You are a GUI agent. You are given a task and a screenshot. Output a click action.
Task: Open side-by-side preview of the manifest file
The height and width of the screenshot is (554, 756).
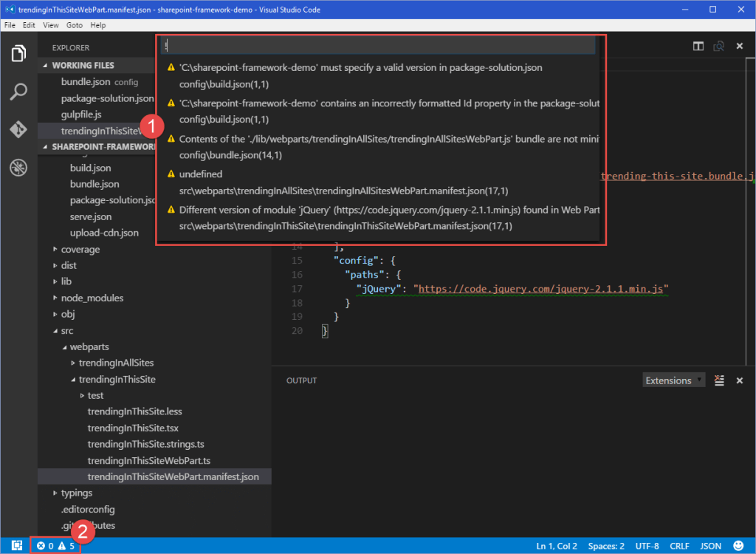point(718,45)
